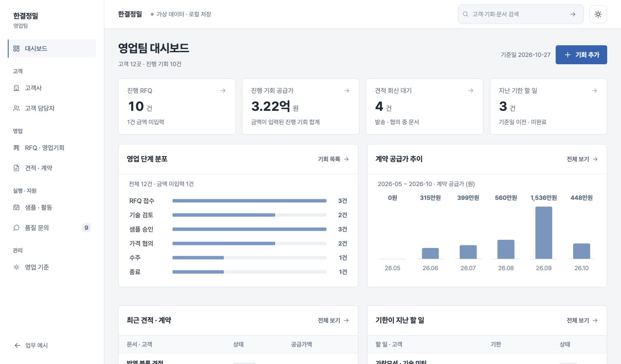621x364 pixels.
Task: Click the 26.09 bar in the chart
Action: [x=544, y=233]
